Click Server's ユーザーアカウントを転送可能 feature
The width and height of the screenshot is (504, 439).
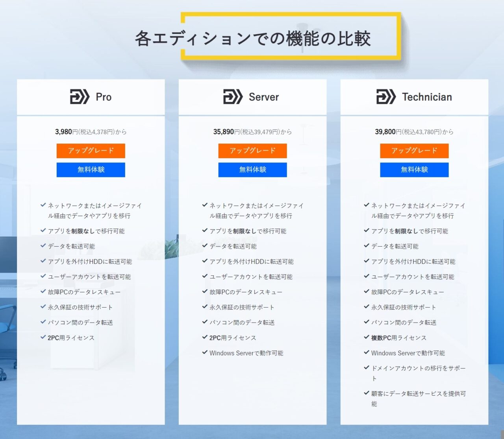[x=251, y=277]
